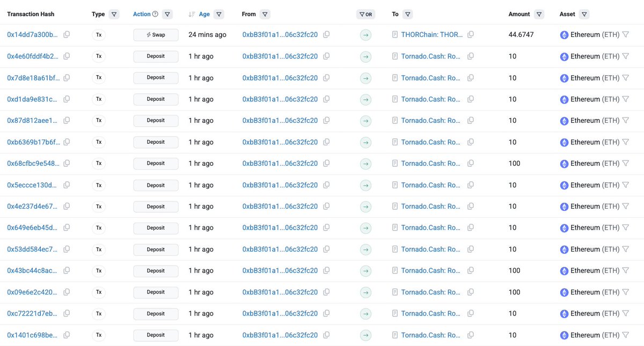Filter by Ethereum asset in Swap row
The width and height of the screenshot is (644, 346).
(625, 34)
